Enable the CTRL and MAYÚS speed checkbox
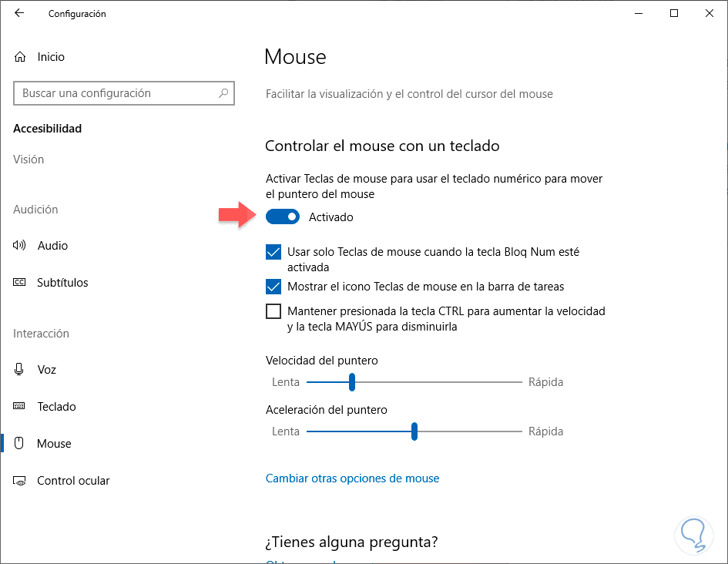The height and width of the screenshot is (564, 728). [273, 311]
